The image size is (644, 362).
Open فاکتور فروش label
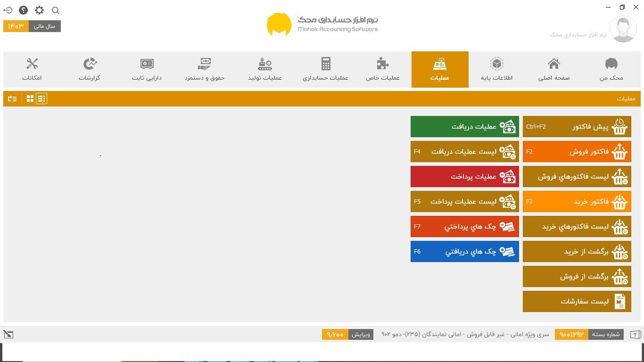tap(589, 151)
